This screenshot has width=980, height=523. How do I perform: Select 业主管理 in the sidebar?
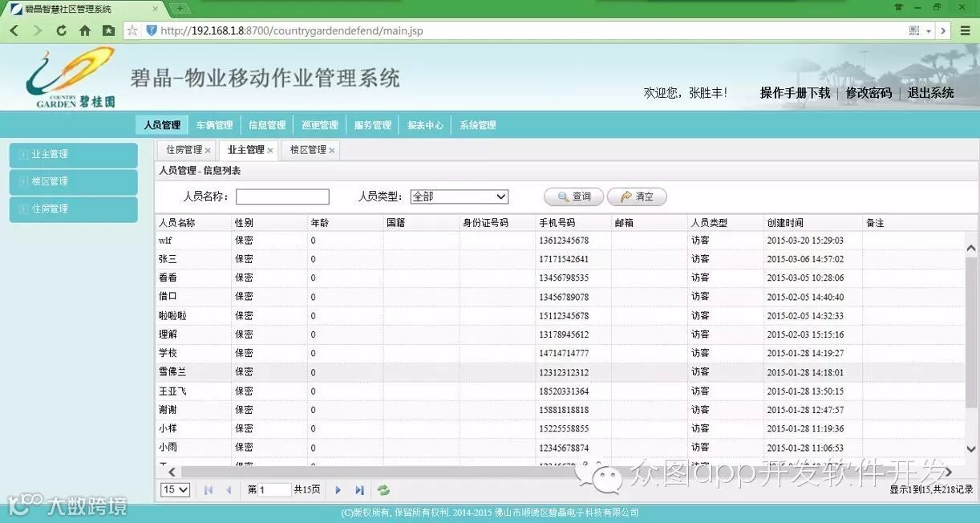[73, 155]
